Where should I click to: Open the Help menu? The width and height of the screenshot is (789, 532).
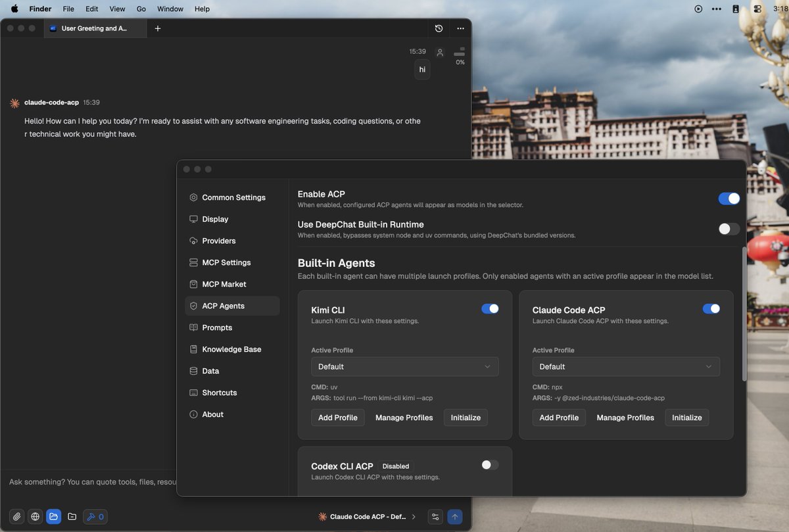(x=203, y=9)
